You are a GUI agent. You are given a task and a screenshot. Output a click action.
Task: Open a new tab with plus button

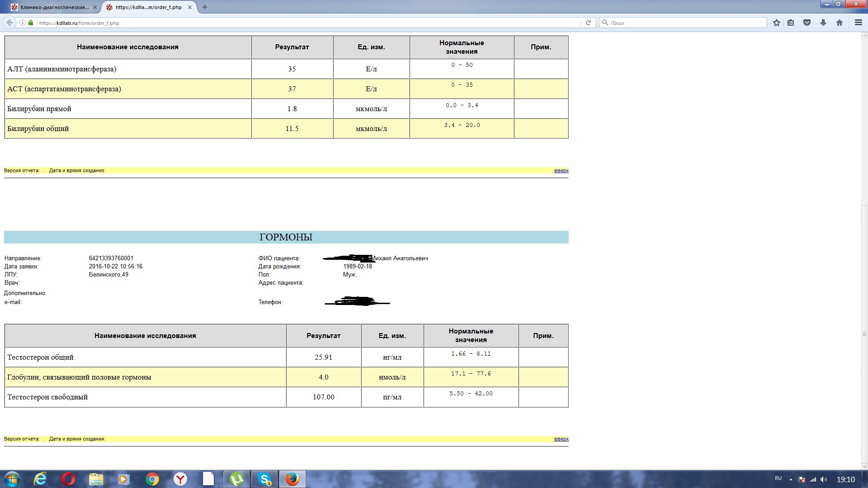pos(205,7)
